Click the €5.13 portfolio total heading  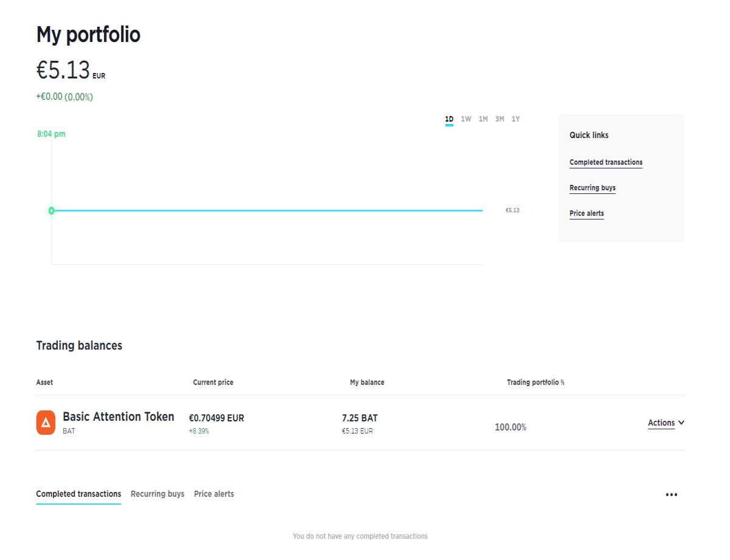pos(63,71)
